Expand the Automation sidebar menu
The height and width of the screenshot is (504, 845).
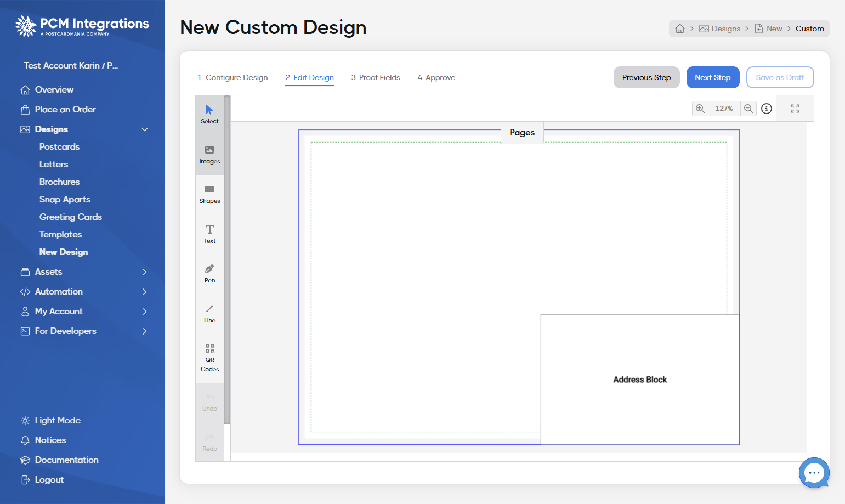(145, 292)
